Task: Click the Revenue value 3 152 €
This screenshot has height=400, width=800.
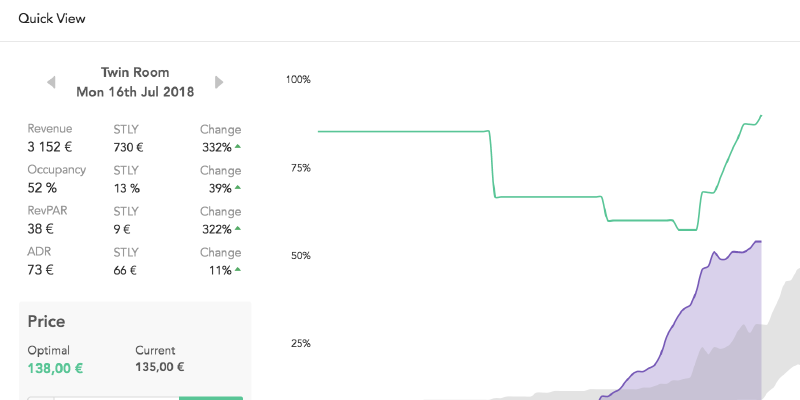Action: click(x=49, y=147)
